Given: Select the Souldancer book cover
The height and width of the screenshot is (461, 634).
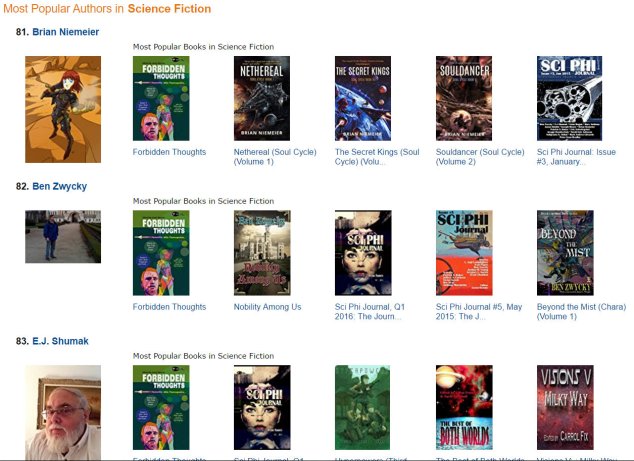Looking at the screenshot, I should [464, 98].
